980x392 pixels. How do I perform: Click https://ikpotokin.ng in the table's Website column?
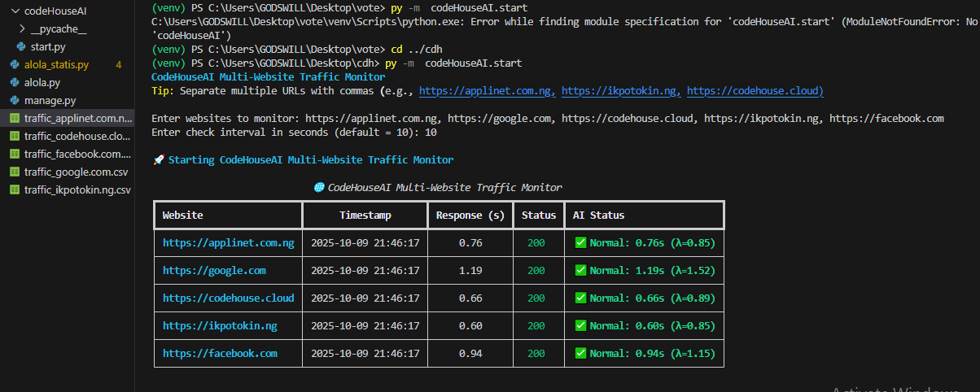[220, 325]
